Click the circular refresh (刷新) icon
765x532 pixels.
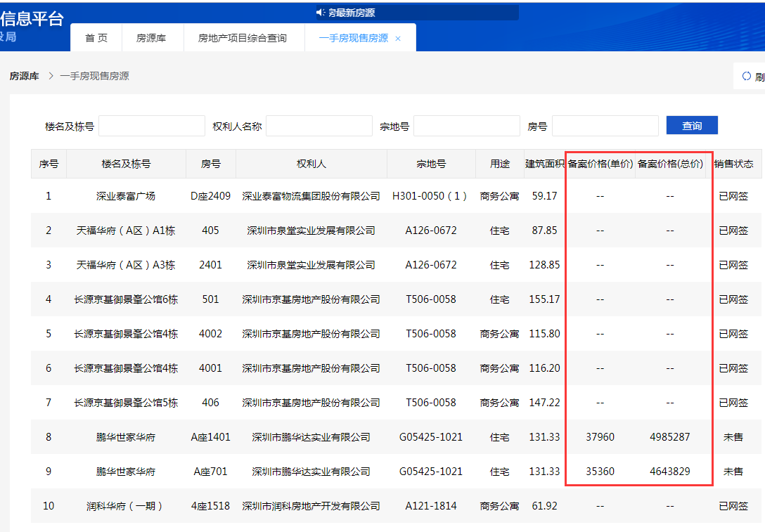point(747,76)
